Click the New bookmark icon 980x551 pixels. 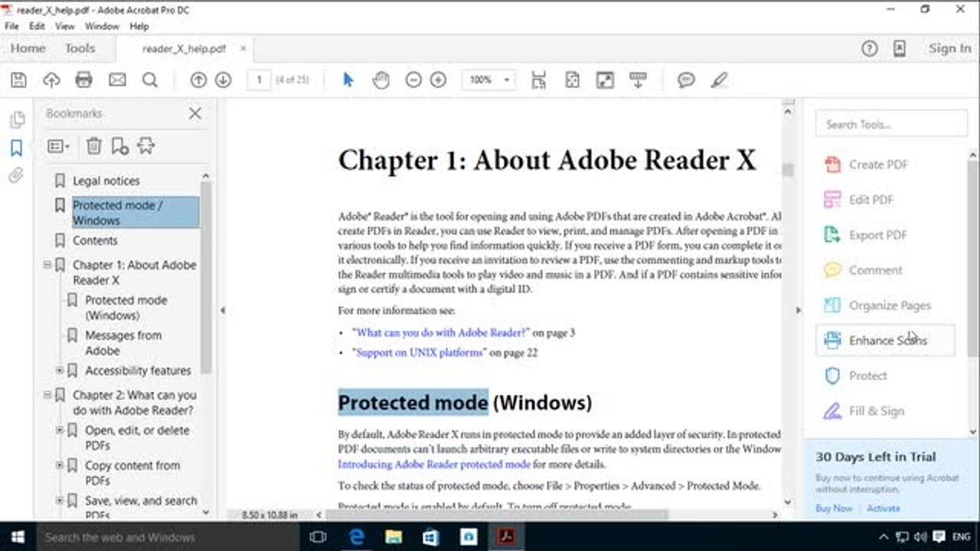pyautogui.click(x=119, y=145)
